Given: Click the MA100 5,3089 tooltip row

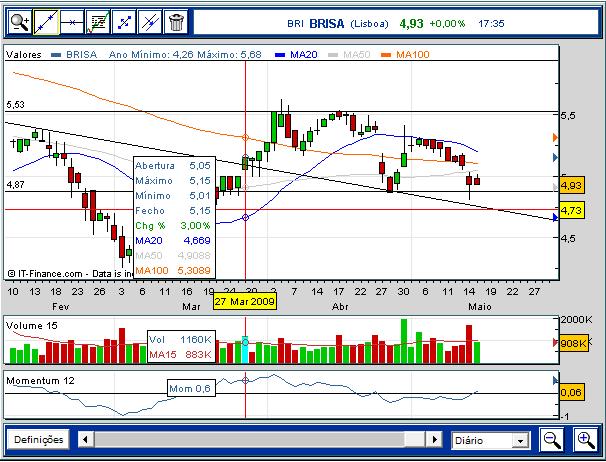Looking at the screenshot, I should [x=173, y=271].
